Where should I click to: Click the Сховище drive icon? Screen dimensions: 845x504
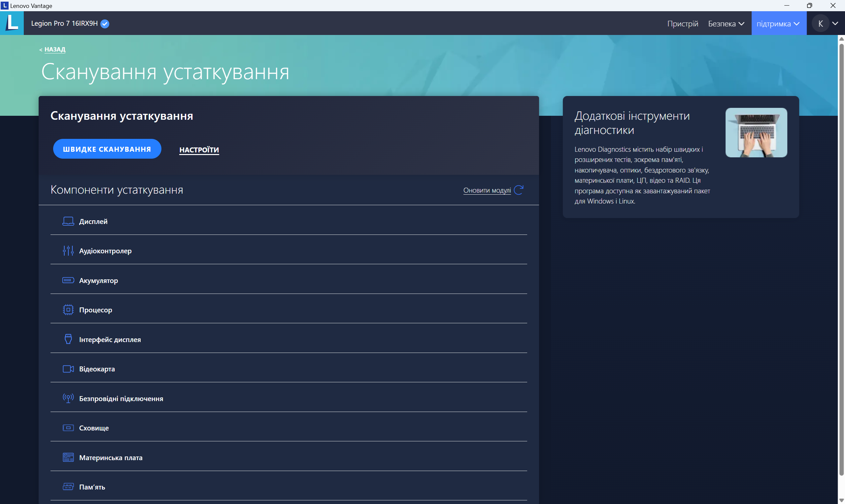point(68,428)
